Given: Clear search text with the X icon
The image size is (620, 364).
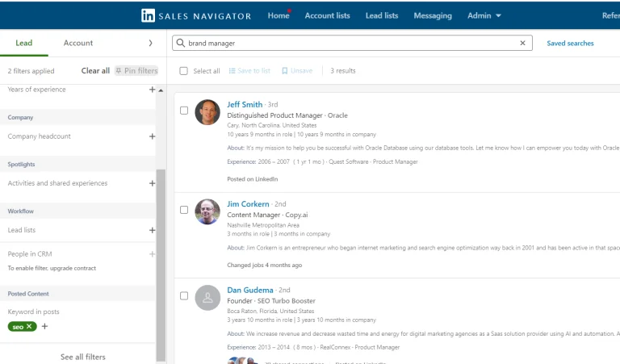Looking at the screenshot, I should click(522, 44).
